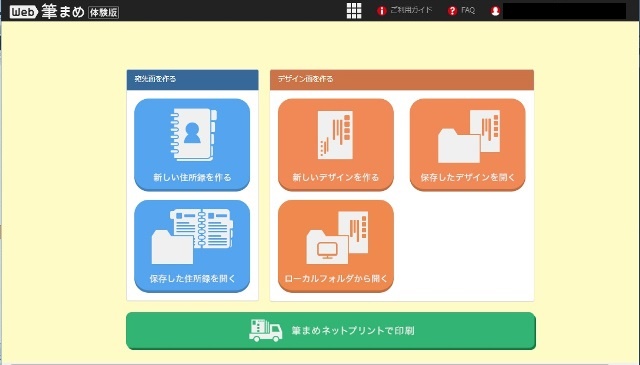The image size is (640, 365).
Task: Open the ご利用ガイド link
Action: pyautogui.click(x=411, y=10)
